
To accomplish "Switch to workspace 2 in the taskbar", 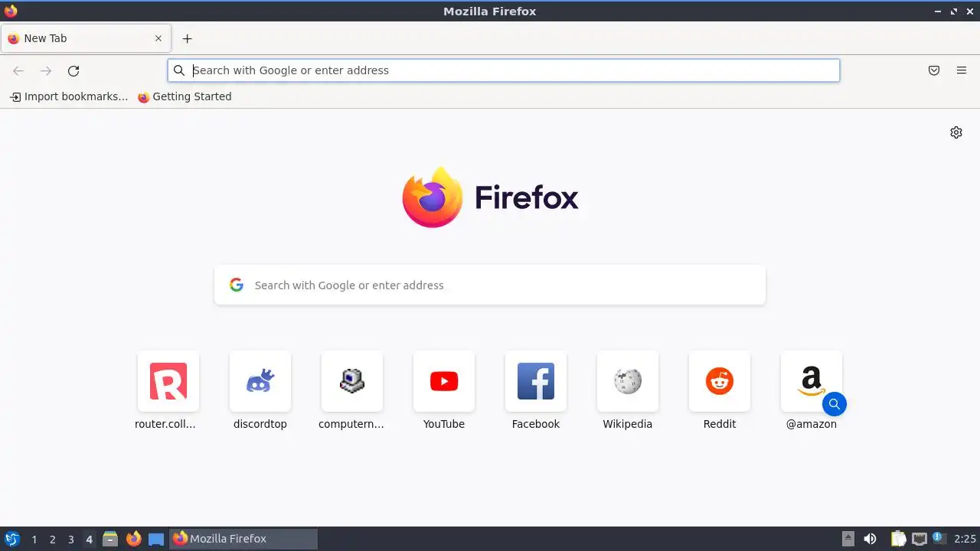I will pos(52,540).
